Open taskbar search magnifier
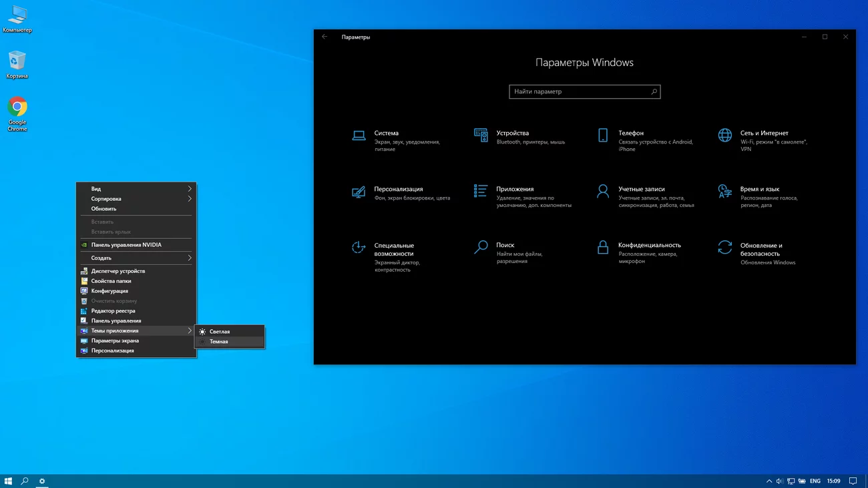 click(x=25, y=481)
